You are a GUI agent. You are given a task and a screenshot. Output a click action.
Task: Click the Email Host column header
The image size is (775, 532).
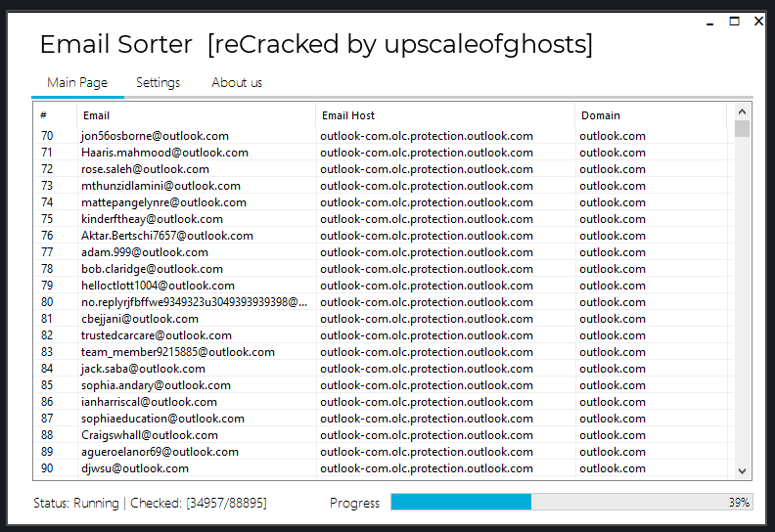[445, 115]
